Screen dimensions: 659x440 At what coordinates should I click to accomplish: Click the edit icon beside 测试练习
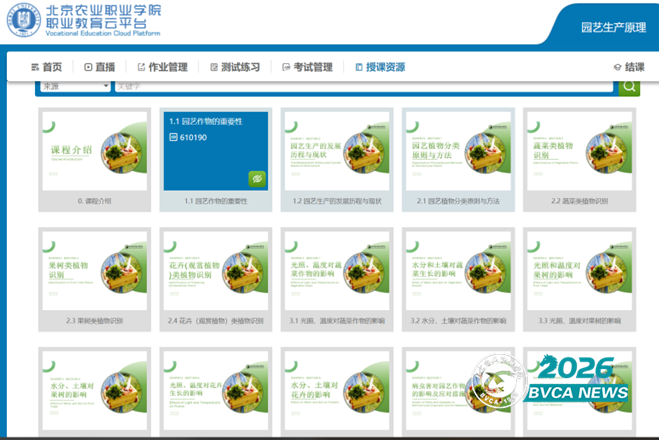click(x=213, y=67)
